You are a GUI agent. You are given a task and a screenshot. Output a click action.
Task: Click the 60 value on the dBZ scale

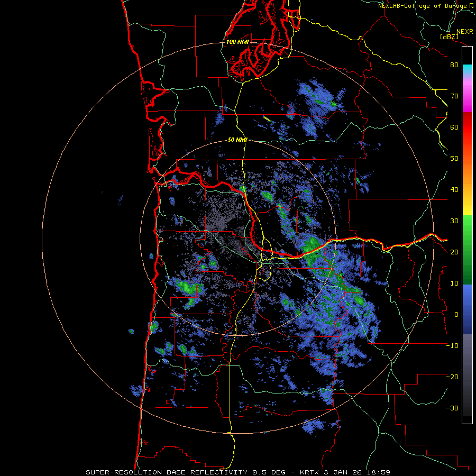454,127
